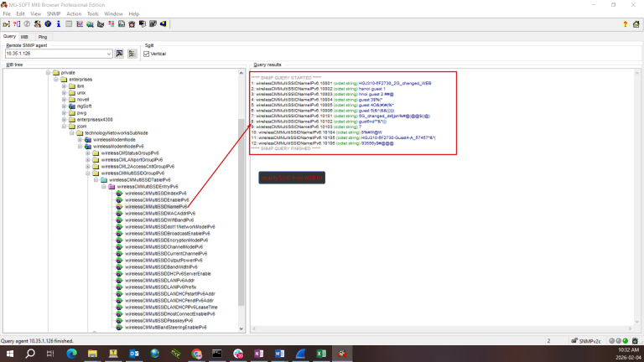Image resolution: width=644 pixels, height=362 pixels.
Task: Expand the ibm tree node
Action: (64, 86)
